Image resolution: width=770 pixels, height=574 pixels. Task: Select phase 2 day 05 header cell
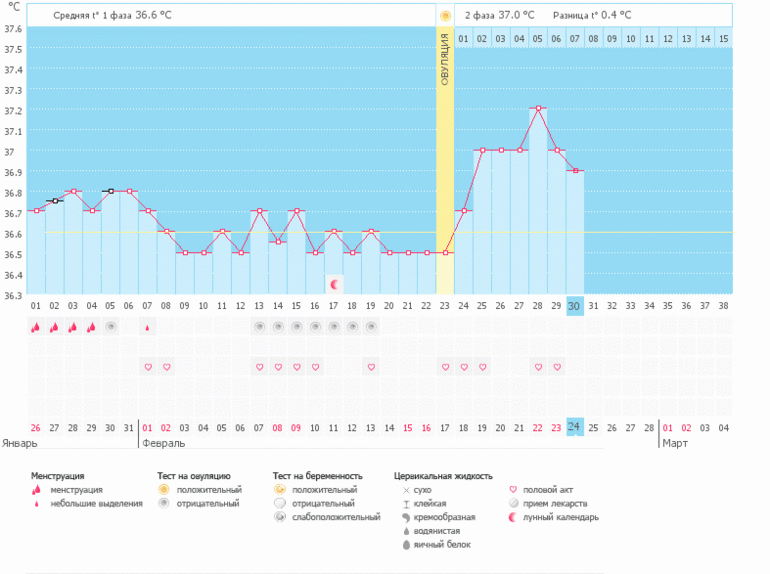(538, 38)
